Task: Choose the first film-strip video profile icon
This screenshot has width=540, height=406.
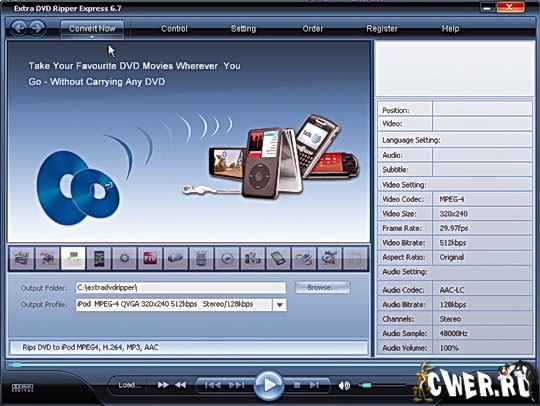Action: [x=22, y=258]
